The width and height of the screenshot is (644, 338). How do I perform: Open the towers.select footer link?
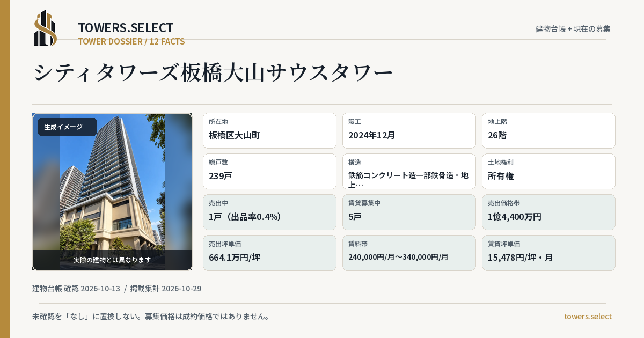(588, 317)
